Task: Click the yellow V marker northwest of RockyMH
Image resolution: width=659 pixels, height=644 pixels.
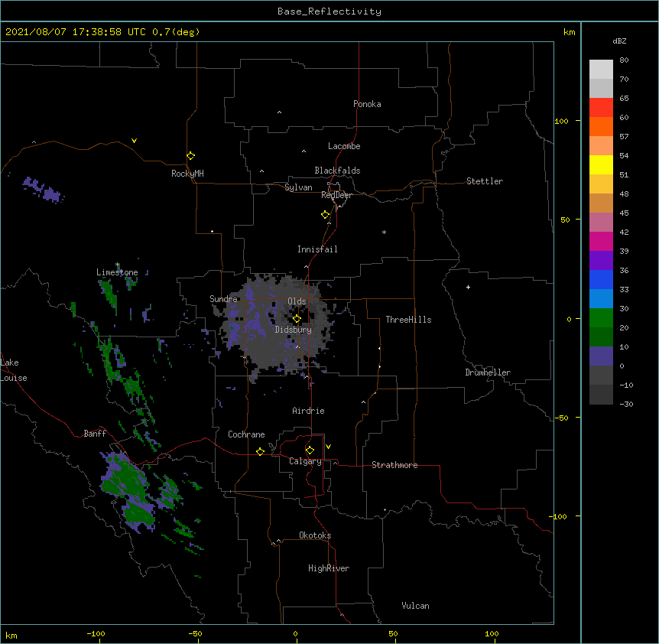Action: pos(134,141)
